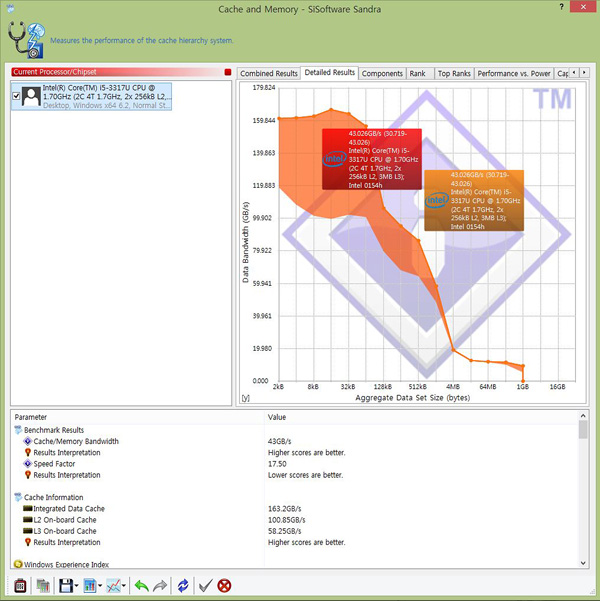This screenshot has width=600, height=601.
Task: Click the options icon in the bottom toolbar
Action: coord(20,586)
